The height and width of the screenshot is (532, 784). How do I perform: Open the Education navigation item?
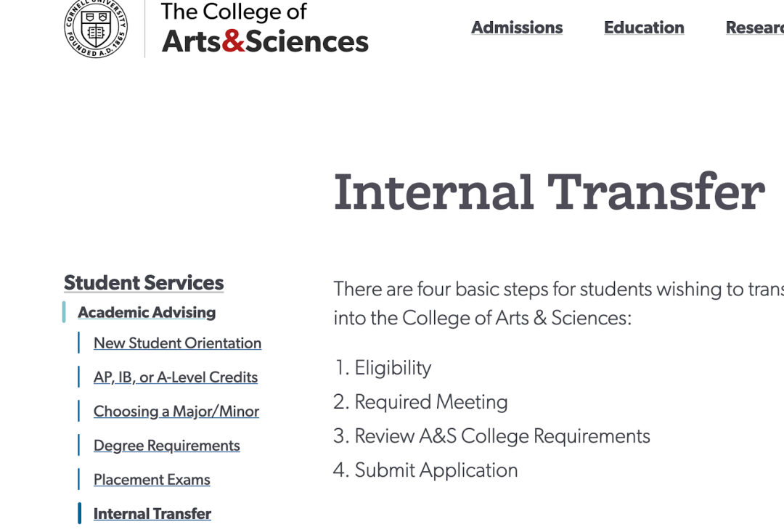click(x=644, y=28)
